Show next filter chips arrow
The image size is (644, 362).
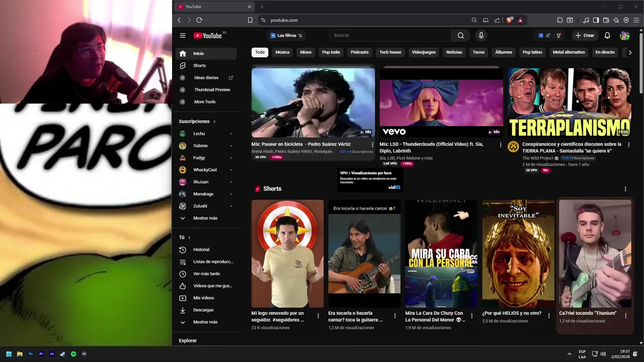click(630, 52)
